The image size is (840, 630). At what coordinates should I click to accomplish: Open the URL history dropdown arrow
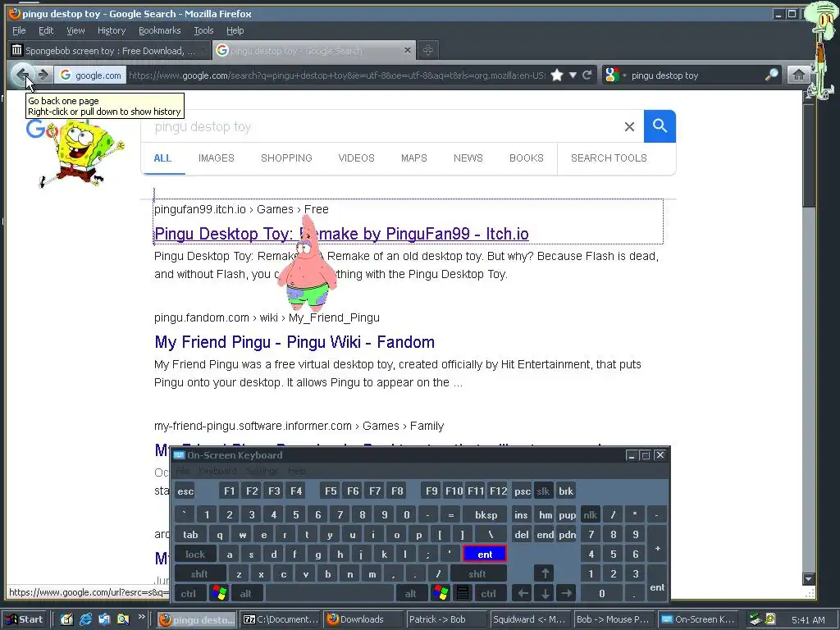pyautogui.click(x=573, y=75)
